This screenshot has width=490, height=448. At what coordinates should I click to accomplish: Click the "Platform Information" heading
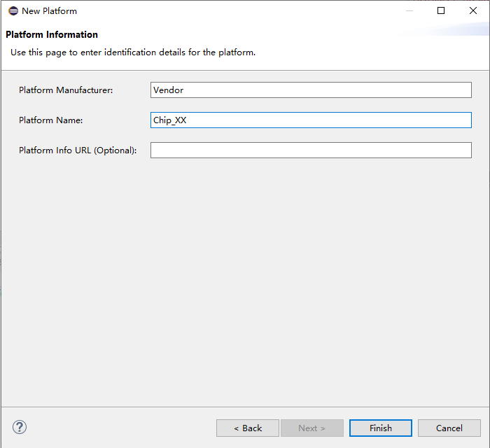tap(52, 35)
